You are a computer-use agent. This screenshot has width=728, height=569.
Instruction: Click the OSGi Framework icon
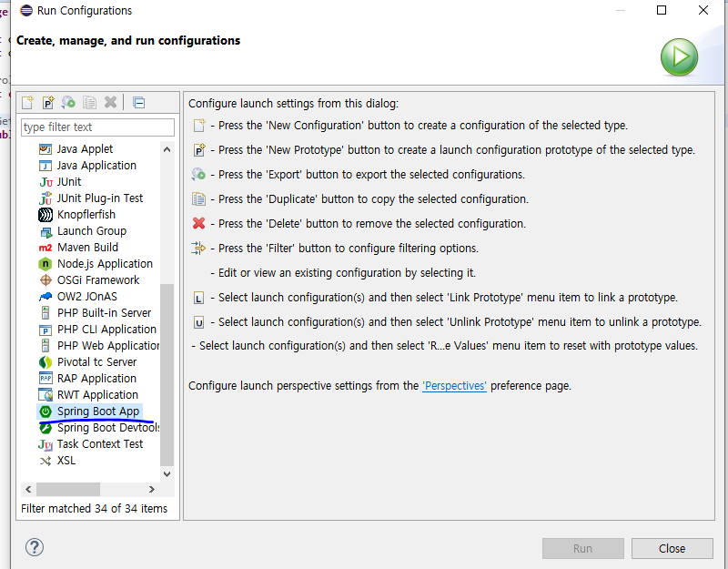(45, 280)
